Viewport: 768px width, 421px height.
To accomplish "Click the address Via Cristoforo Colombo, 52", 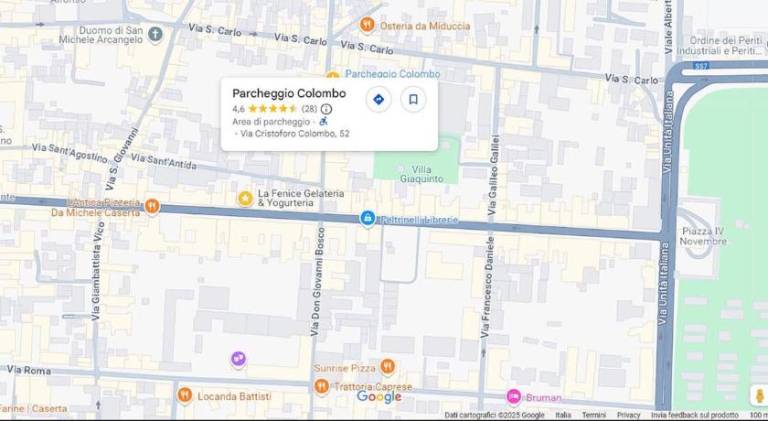I will coord(294,133).
